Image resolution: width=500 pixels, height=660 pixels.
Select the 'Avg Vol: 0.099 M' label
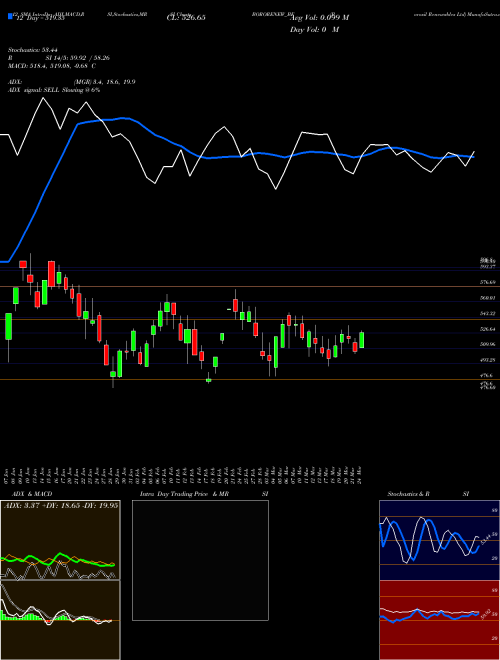click(320, 18)
